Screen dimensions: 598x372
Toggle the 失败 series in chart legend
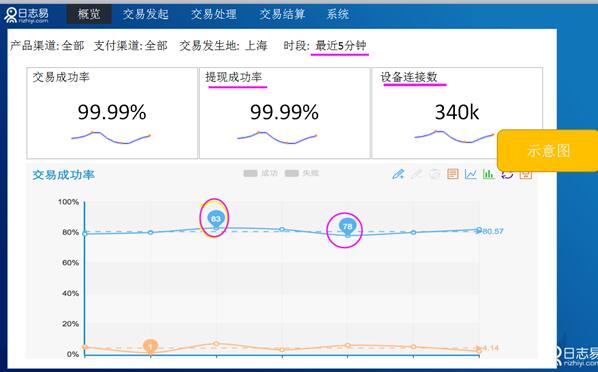[302, 173]
